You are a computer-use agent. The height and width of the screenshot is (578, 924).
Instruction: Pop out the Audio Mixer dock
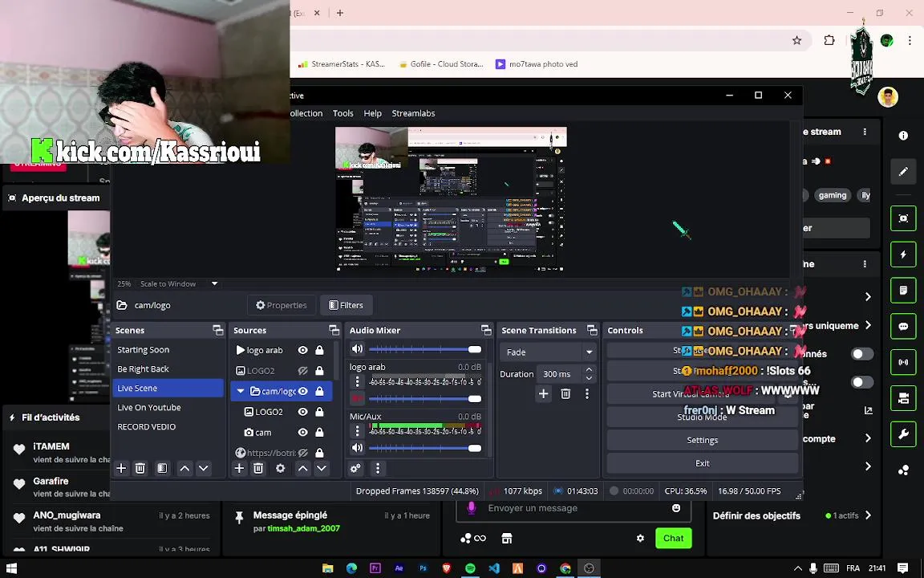(486, 330)
